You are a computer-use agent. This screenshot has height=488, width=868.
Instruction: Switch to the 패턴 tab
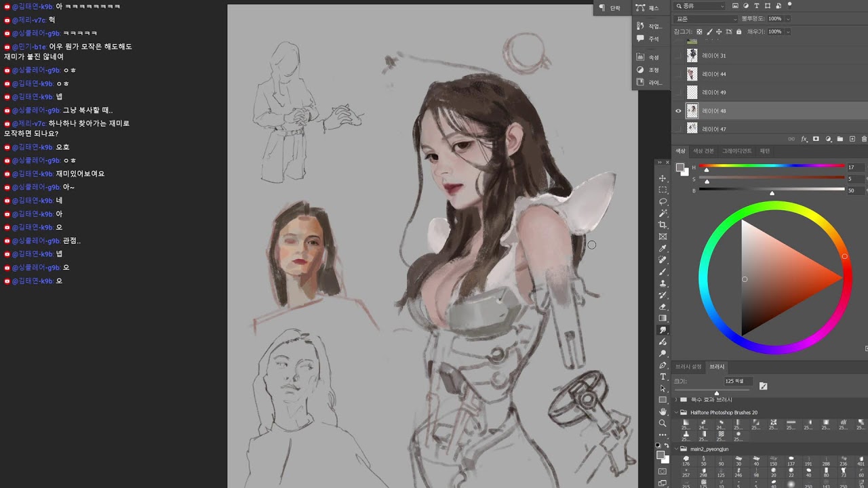point(765,151)
